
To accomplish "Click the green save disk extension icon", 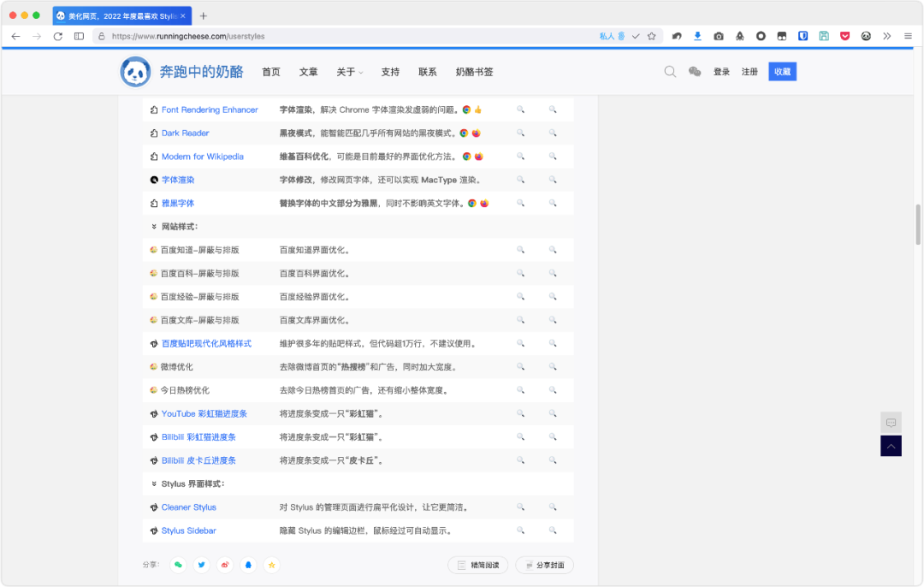I will 824,36.
